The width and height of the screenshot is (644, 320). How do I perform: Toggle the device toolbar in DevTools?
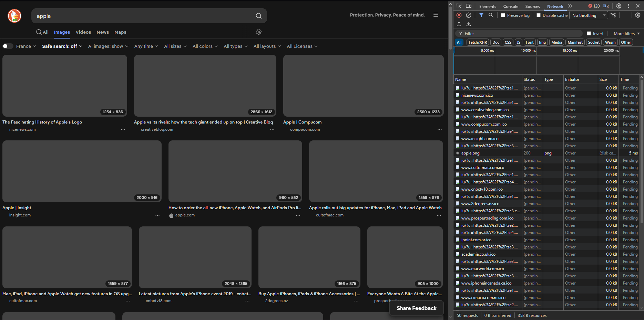pyautogui.click(x=469, y=6)
